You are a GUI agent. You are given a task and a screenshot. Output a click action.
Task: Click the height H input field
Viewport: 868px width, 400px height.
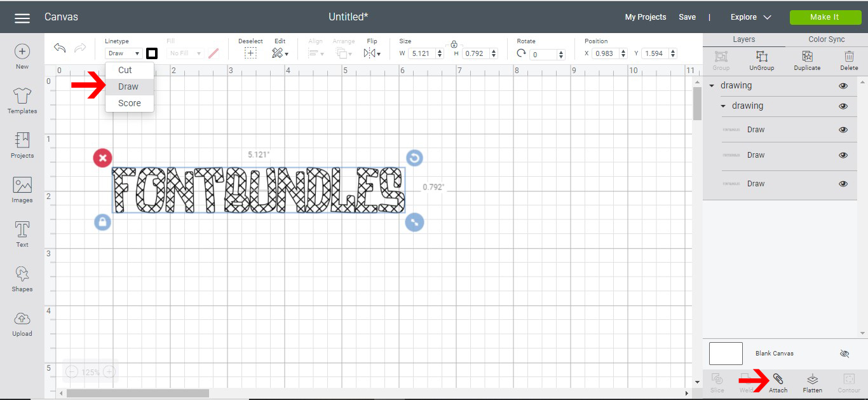(476, 53)
